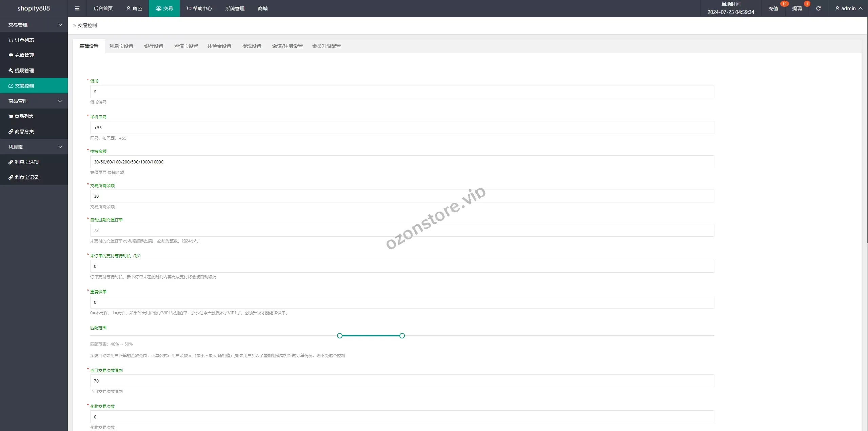Viewport: 868px width, 431px height.
Task: Click 充值 notification with badge 11
Action: [773, 8]
